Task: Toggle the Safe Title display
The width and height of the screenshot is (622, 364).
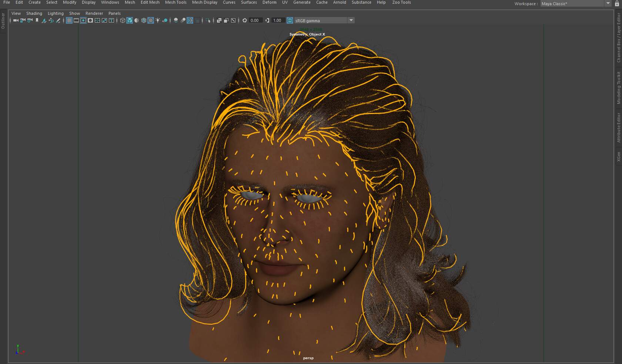Action: (x=111, y=20)
